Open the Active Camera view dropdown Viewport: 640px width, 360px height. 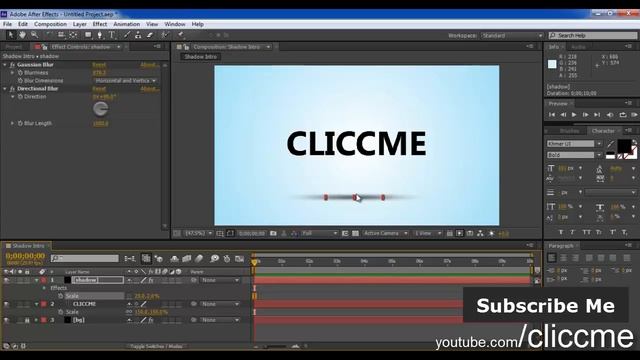pos(385,233)
